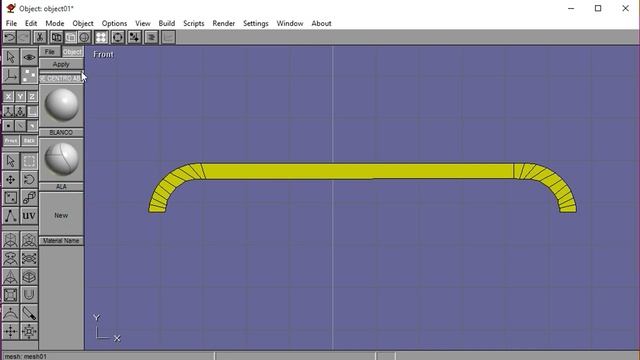Viewport: 640px width, 360px height.
Task: Click the Front viewport label
Action: point(103,54)
